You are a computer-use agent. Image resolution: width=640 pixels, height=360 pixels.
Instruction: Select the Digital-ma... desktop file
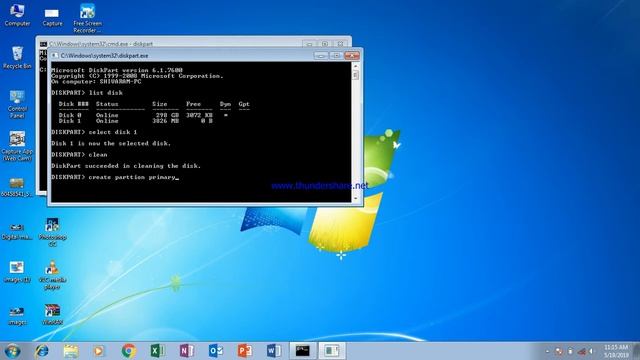click(x=17, y=231)
